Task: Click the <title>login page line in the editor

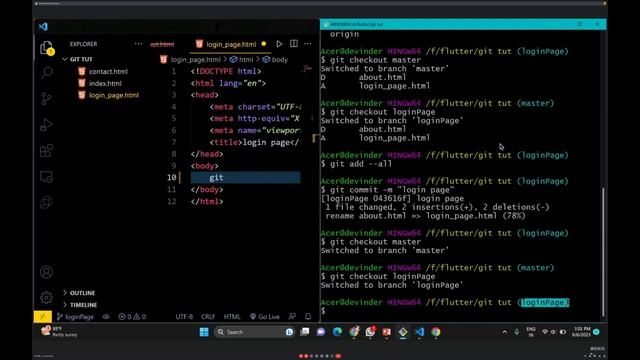Action: pyautogui.click(x=255, y=142)
